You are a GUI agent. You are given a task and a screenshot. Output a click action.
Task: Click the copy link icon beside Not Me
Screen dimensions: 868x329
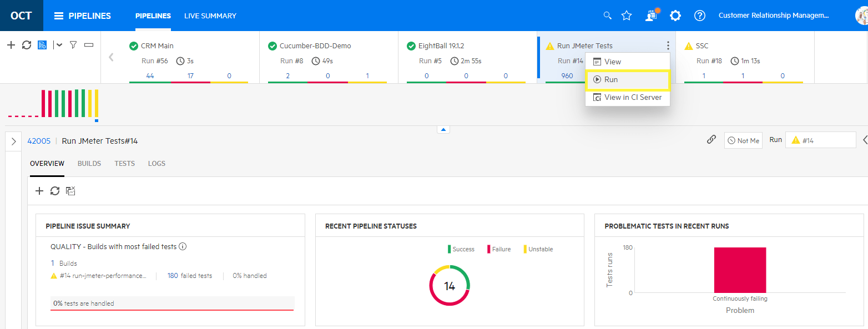tap(711, 140)
